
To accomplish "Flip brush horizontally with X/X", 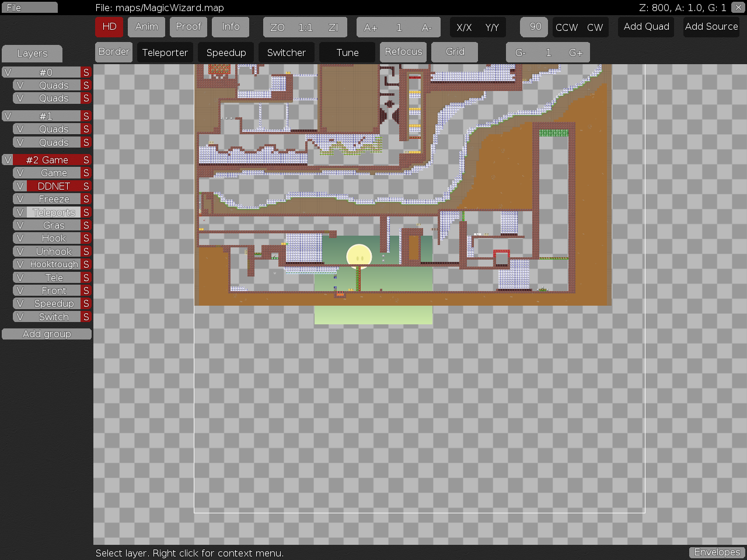I will pos(464,27).
